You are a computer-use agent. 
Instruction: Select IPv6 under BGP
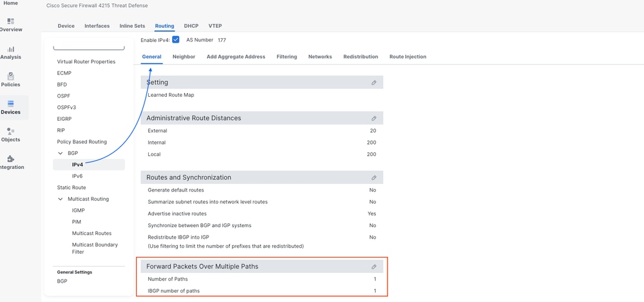click(77, 176)
